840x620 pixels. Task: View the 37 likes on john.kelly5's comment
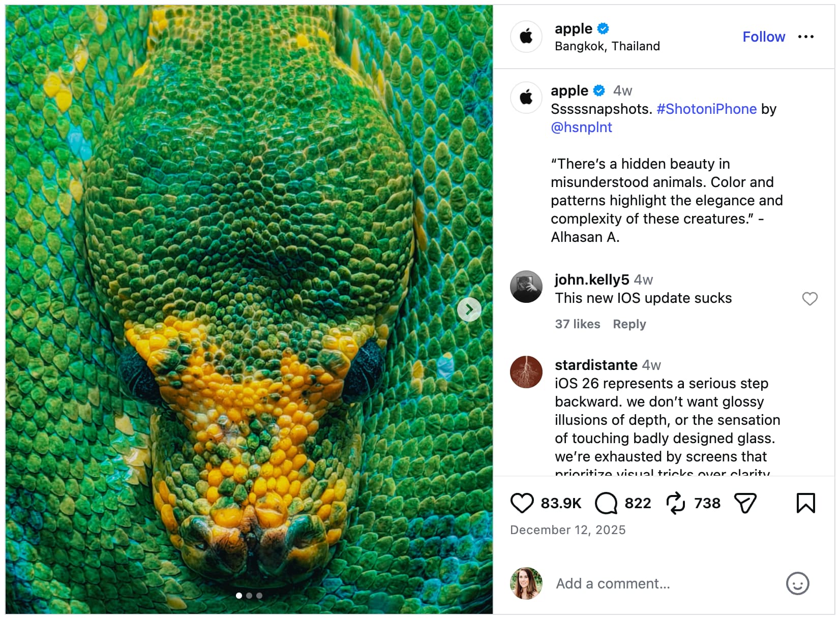click(577, 324)
